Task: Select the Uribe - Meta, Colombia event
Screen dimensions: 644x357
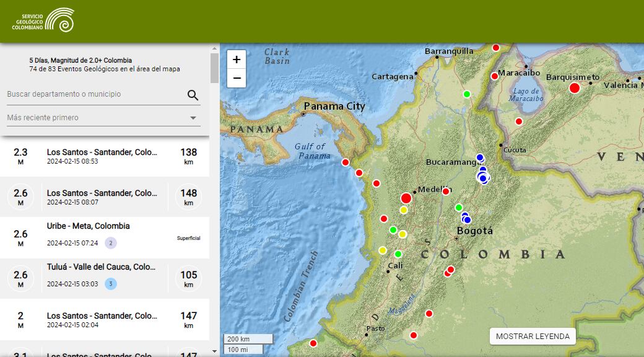Action: coord(104,238)
